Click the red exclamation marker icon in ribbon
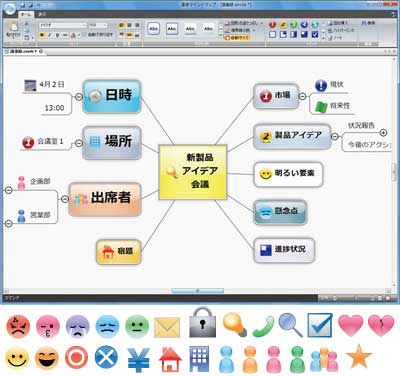Screen dimensions: 400x376 [272, 25]
